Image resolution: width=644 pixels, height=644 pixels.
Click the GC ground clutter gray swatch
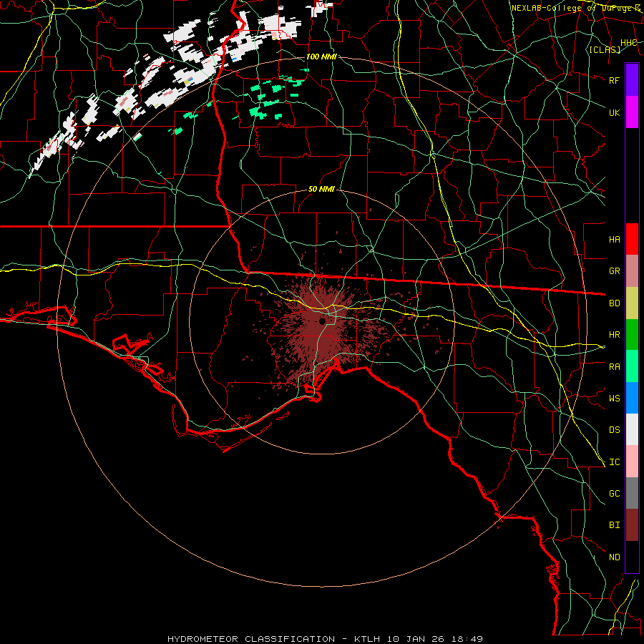pyautogui.click(x=632, y=493)
